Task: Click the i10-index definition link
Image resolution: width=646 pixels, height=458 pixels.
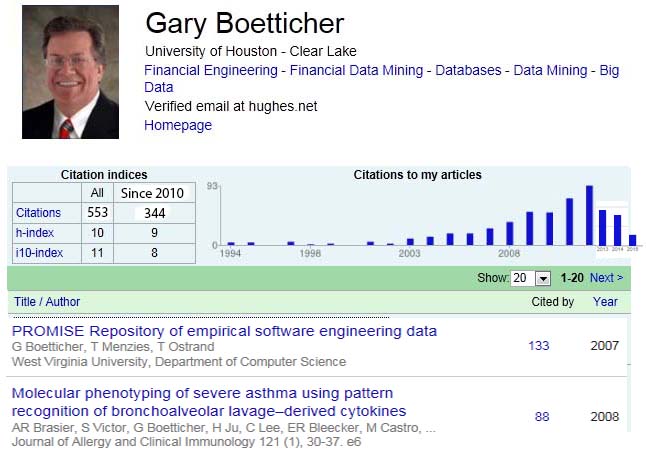Action: click(39, 253)
